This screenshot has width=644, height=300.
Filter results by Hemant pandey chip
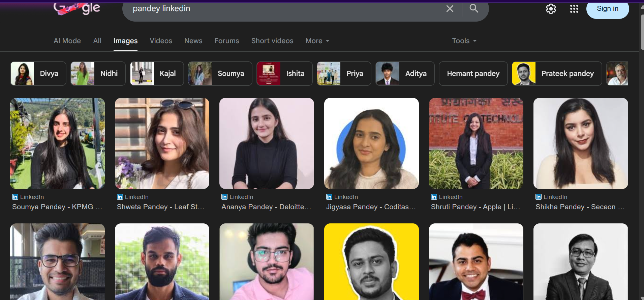pyautogui.click(x=473, y=74)
